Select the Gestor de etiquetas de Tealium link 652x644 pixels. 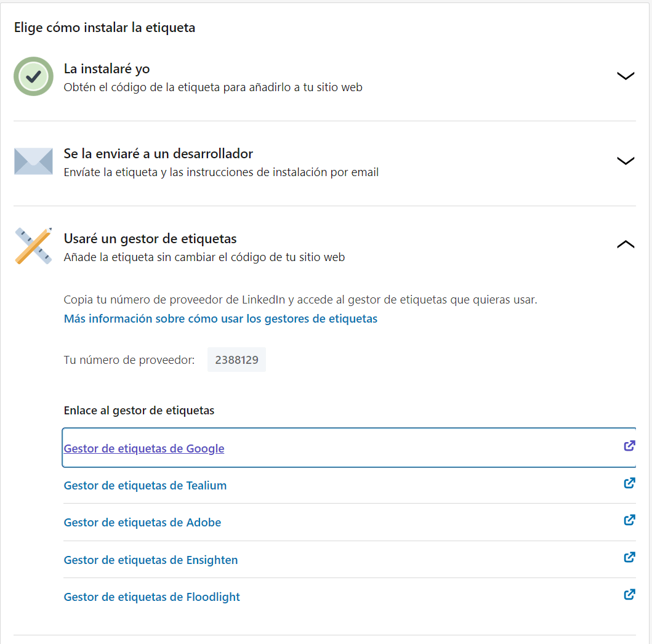[x=145, y=485]
